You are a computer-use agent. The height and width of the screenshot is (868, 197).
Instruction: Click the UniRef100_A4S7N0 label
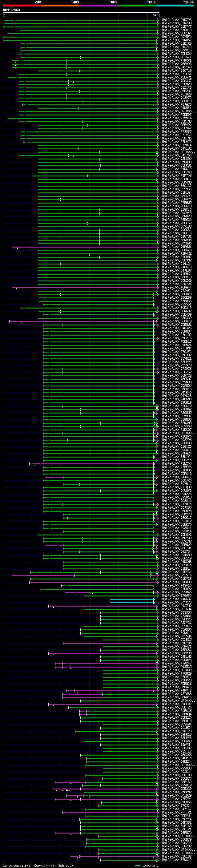[x=177, y=606]
